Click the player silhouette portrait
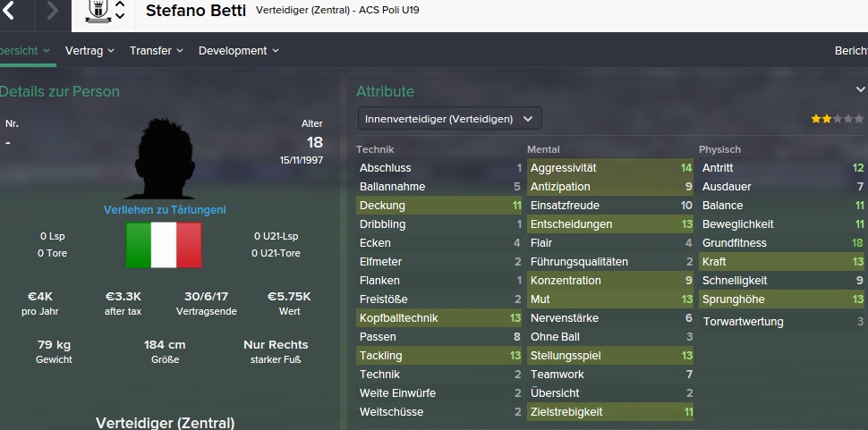Image resolution: width=868 pixels, height=430 pixels. pyautogui.click(x=164, y=161)
